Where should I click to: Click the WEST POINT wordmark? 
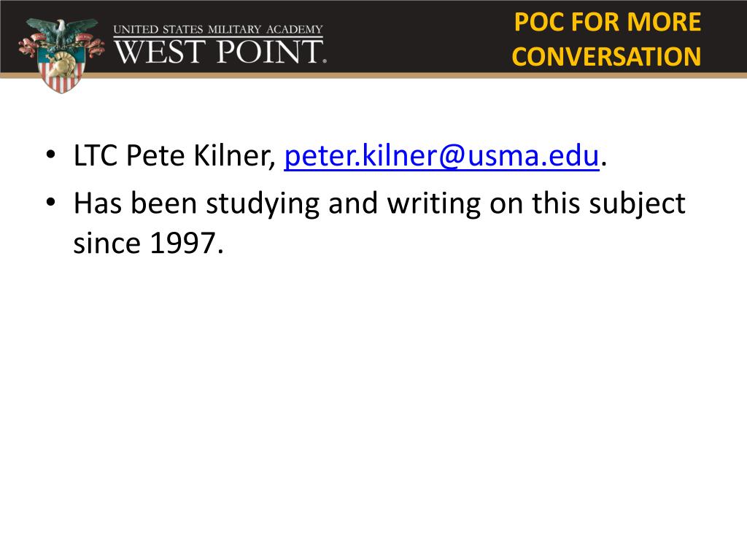[219, 52]
